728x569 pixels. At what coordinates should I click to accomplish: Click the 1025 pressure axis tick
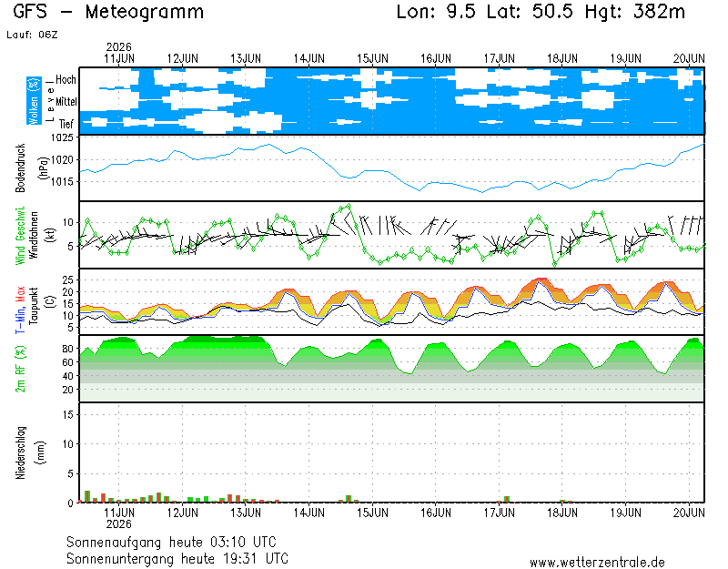pos(62,137)
